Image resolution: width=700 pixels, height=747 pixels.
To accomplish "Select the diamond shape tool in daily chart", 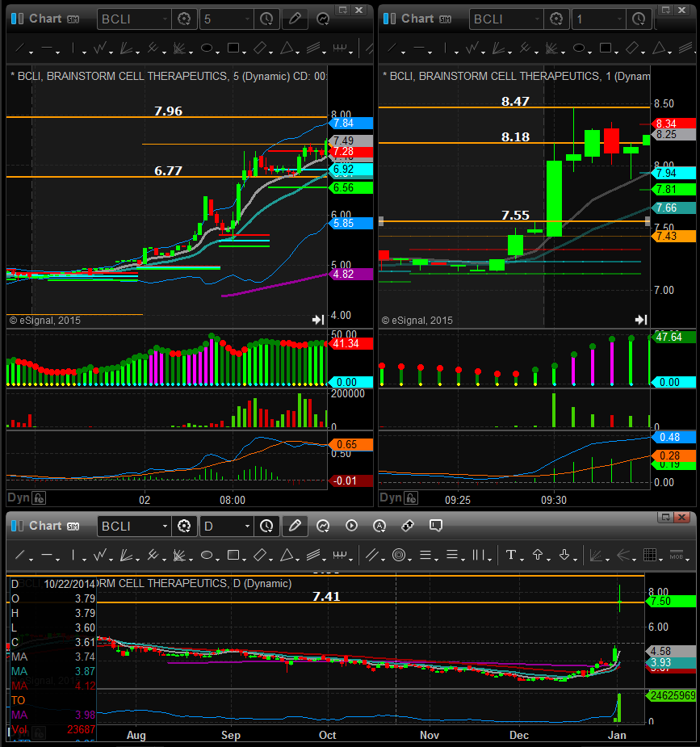I will (260, 555).
